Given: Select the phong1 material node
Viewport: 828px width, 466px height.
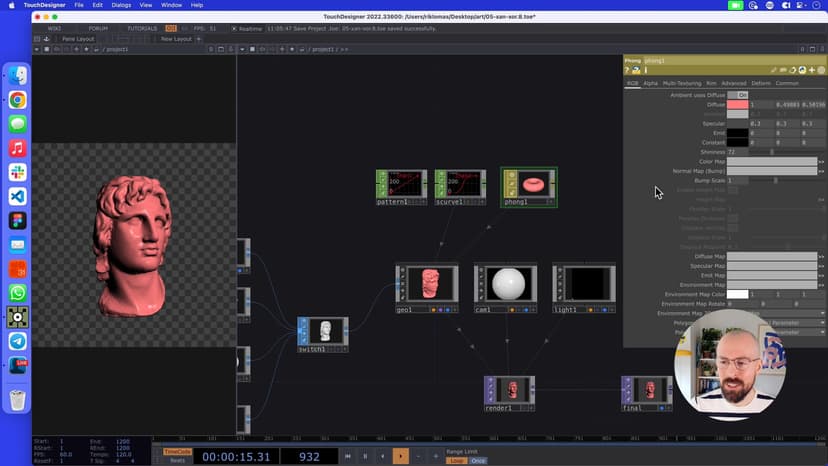Looking at the screenshot, I should click(530, 185).
